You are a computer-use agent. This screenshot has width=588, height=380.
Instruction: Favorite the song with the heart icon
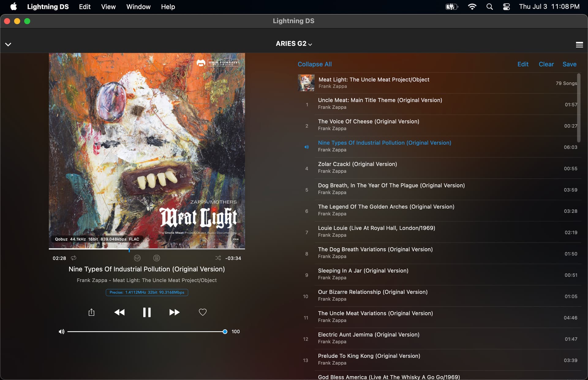tap(202, 312)
